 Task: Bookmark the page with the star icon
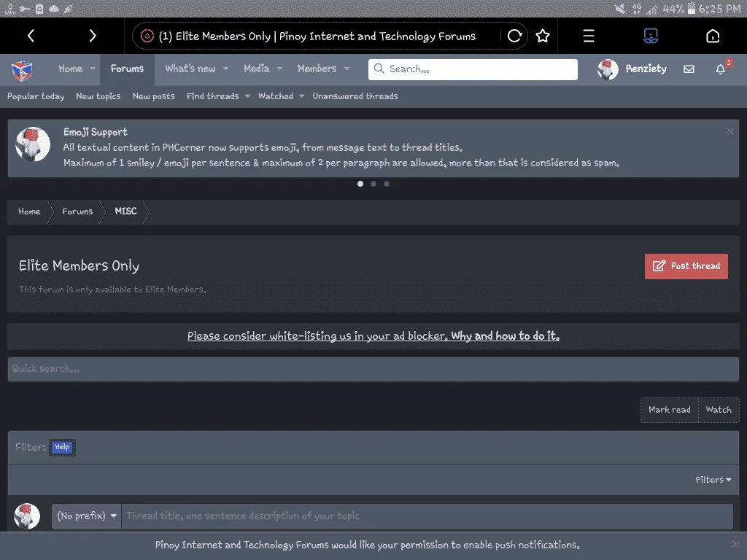(x=543, y=36)
